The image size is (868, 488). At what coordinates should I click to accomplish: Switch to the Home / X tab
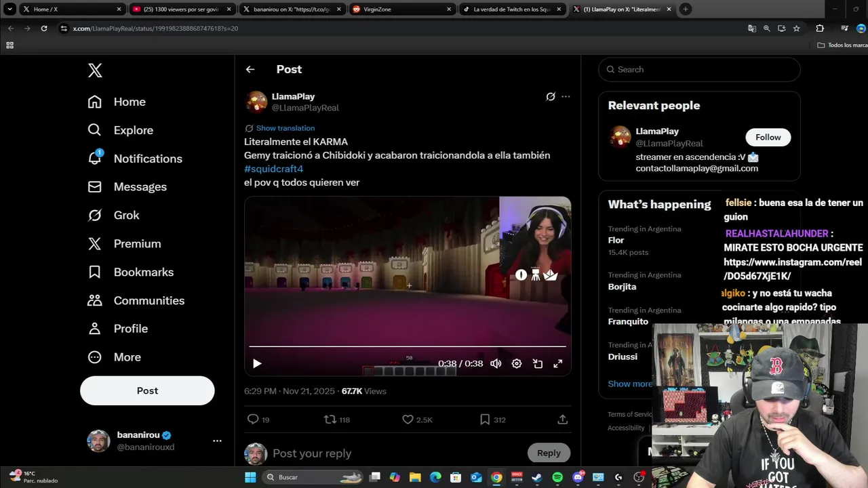click(x=72, y=9)
